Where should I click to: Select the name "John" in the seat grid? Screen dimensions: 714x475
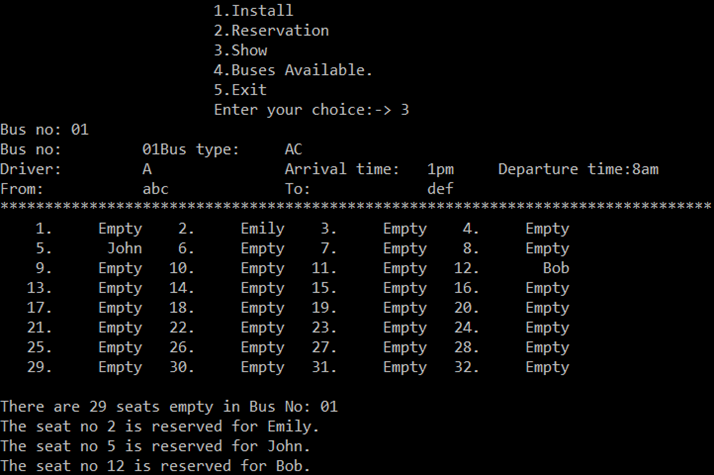point(124,248)
